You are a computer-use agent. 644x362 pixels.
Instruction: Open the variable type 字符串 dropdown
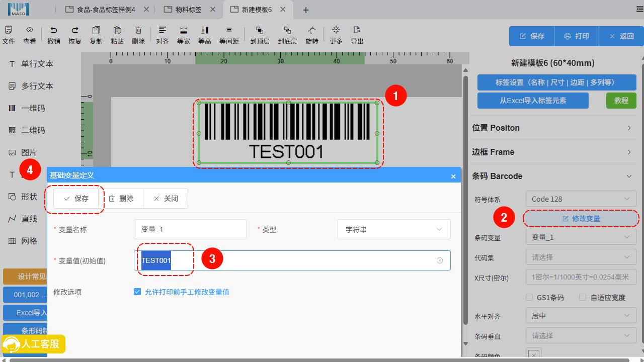click(x=393, y=229)
